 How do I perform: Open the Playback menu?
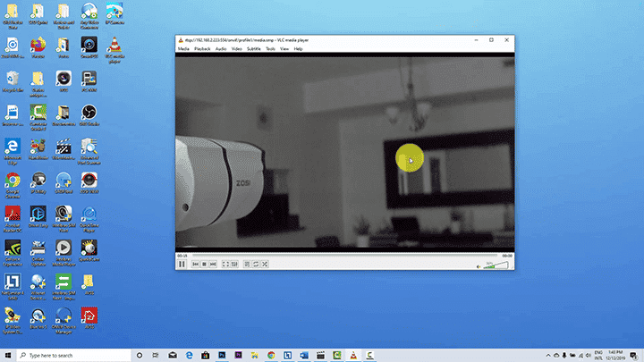201,49
